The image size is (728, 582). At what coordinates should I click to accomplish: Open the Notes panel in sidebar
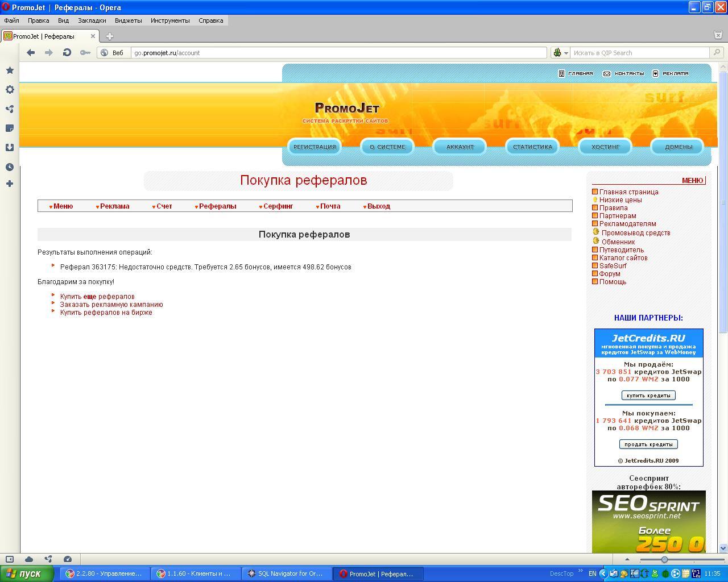coord(10,128)
